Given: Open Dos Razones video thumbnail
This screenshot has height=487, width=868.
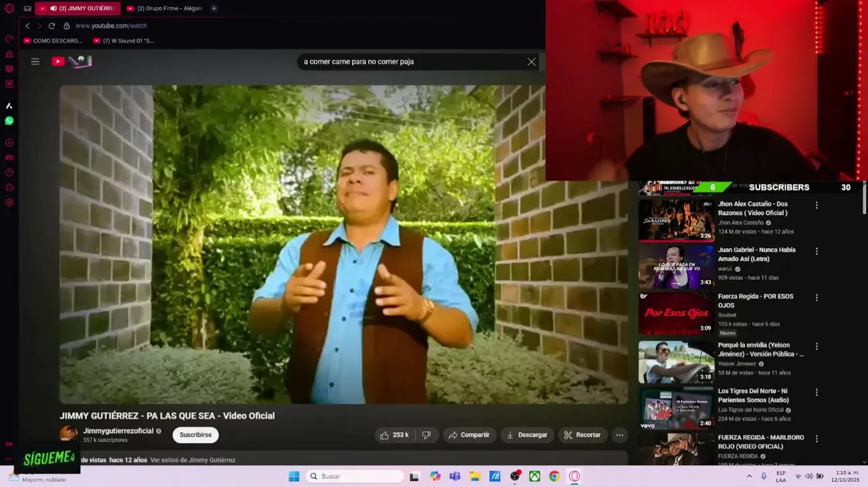Looking at the screenshot, I should pos(676,220).
